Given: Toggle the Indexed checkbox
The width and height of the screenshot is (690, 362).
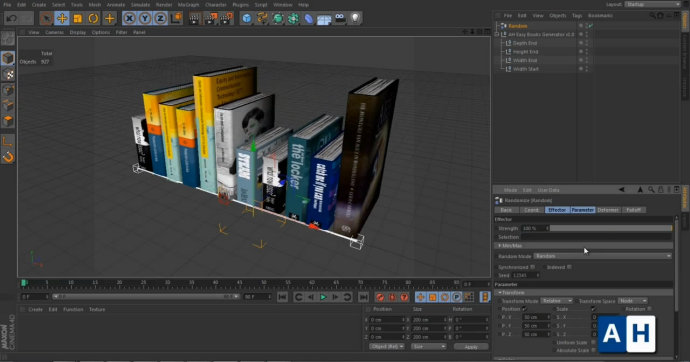Looking at the screenshot, I should [569, 267].
